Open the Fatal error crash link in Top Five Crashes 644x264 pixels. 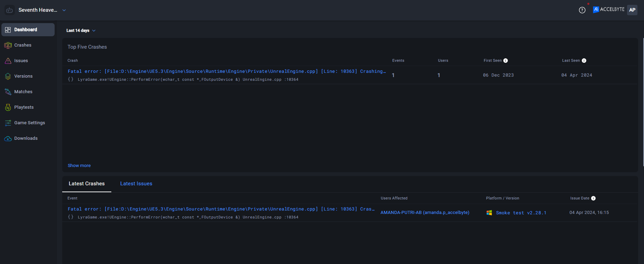click(x=227, y=71)
